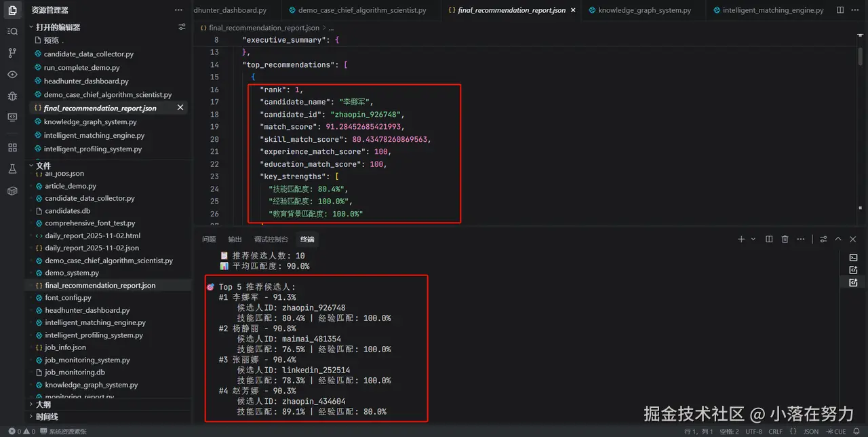Collapse the 文件 section

point(43,166)
